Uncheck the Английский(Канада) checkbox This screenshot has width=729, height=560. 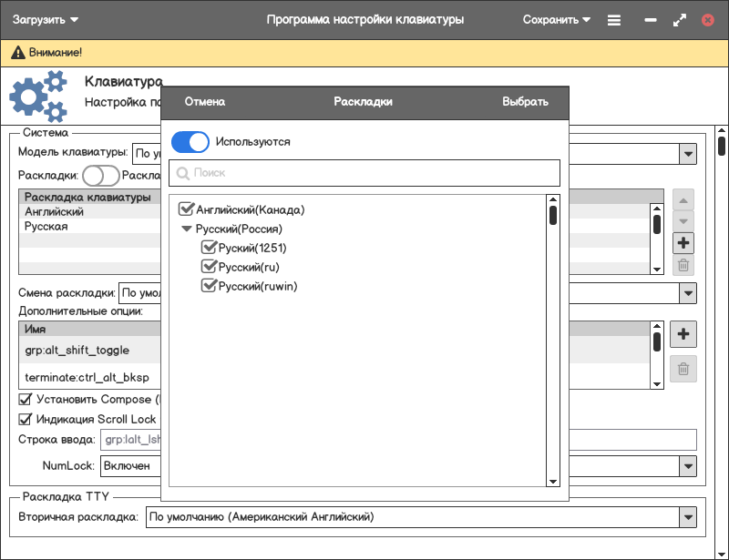(187, 209)
